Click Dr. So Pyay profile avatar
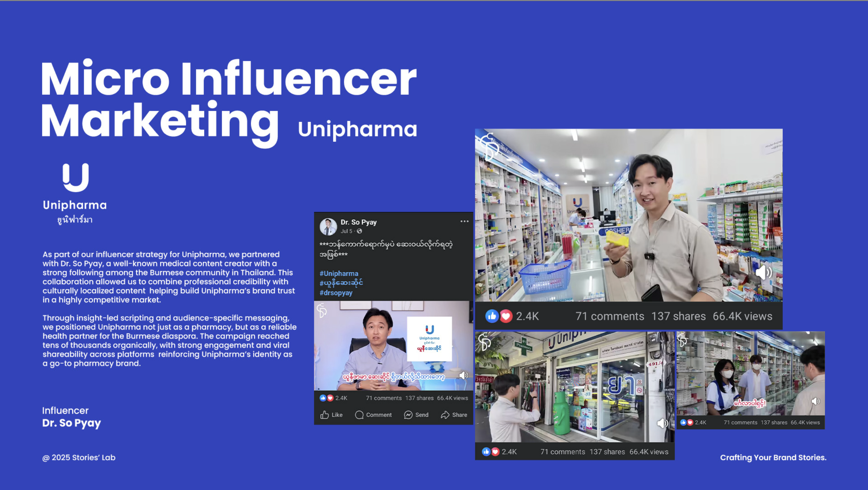This screenshot has height=490, width=868. [x=328, y=227]
